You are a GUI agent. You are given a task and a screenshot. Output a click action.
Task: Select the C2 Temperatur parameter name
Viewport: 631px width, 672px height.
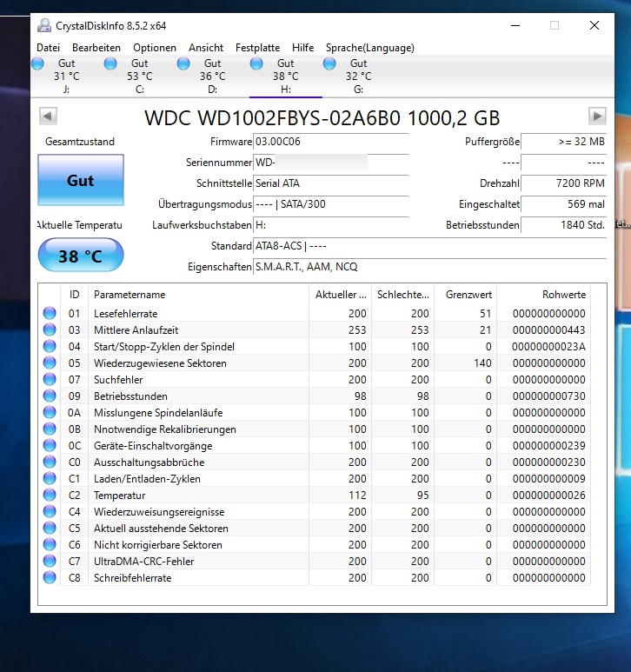(x=120, y=495)
